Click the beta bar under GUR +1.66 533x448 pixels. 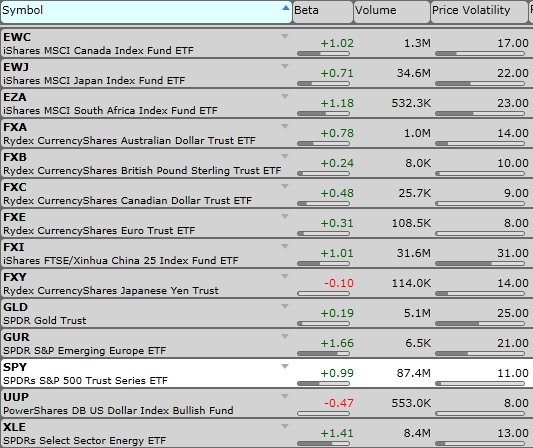coord(323,354)
